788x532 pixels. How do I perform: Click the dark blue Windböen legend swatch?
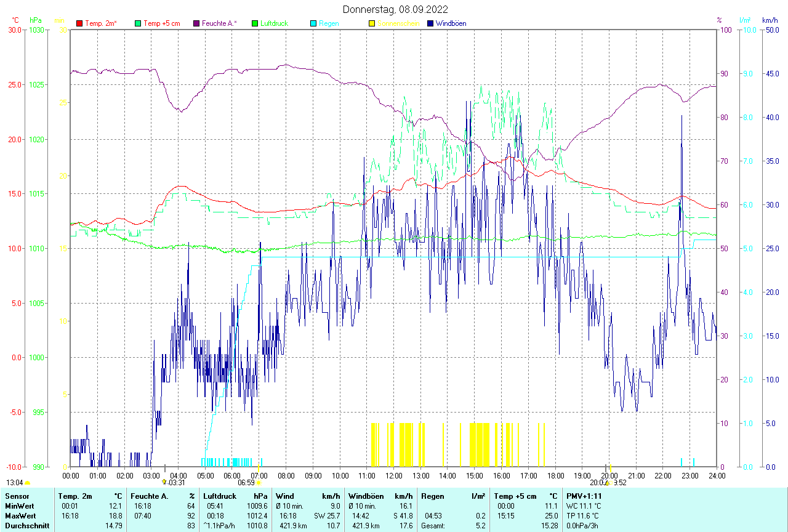point(430,23)
